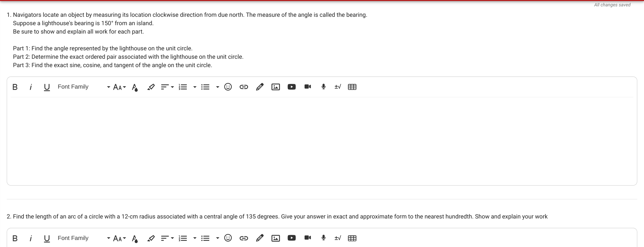Insert numbered list in question 1 editor
The height and width of the screenshot is (247, 644).
coord(183,87)
